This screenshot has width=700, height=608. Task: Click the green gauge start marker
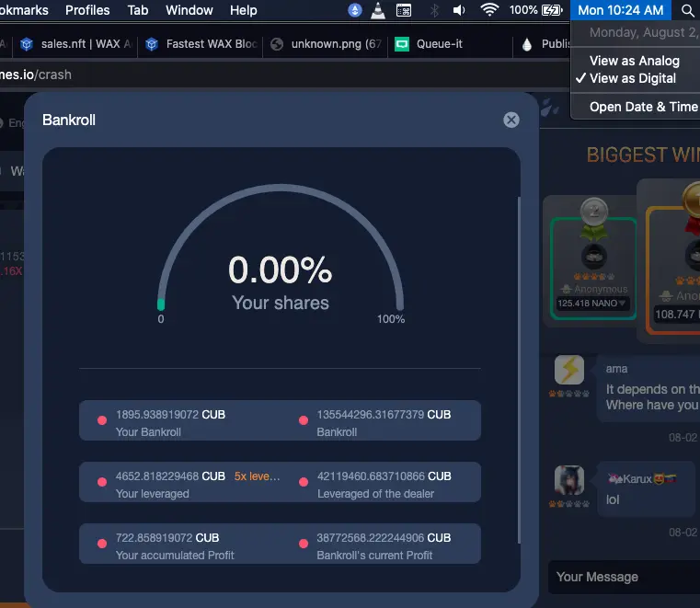coord(161,304)
